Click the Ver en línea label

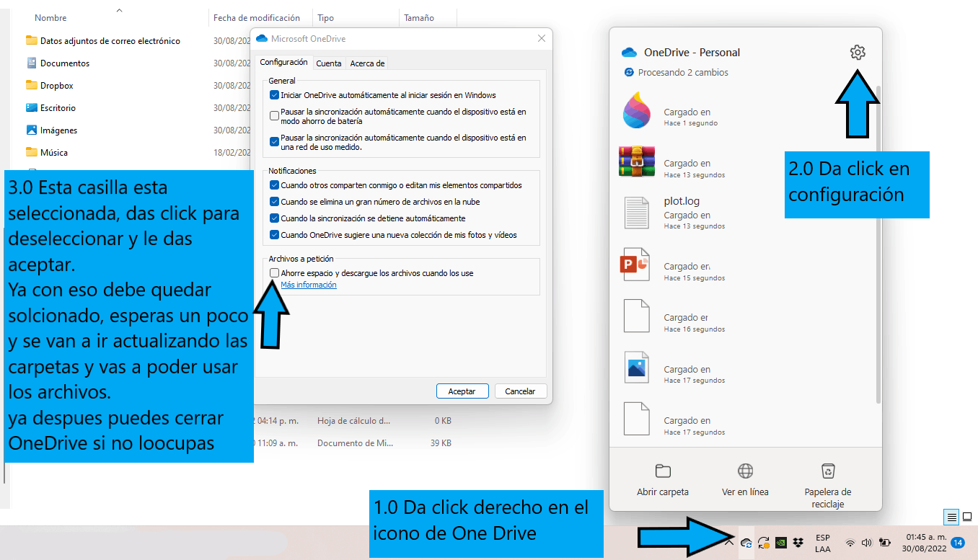[x=745, y=492]
